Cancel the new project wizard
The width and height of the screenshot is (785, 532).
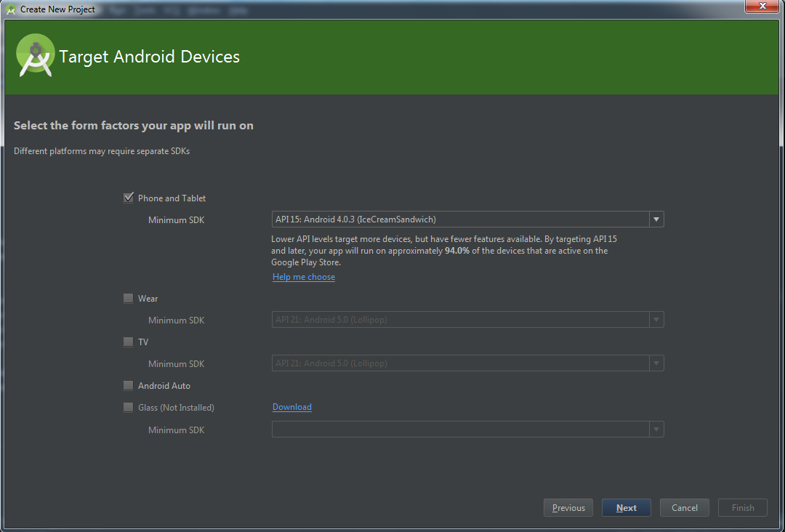685,507
